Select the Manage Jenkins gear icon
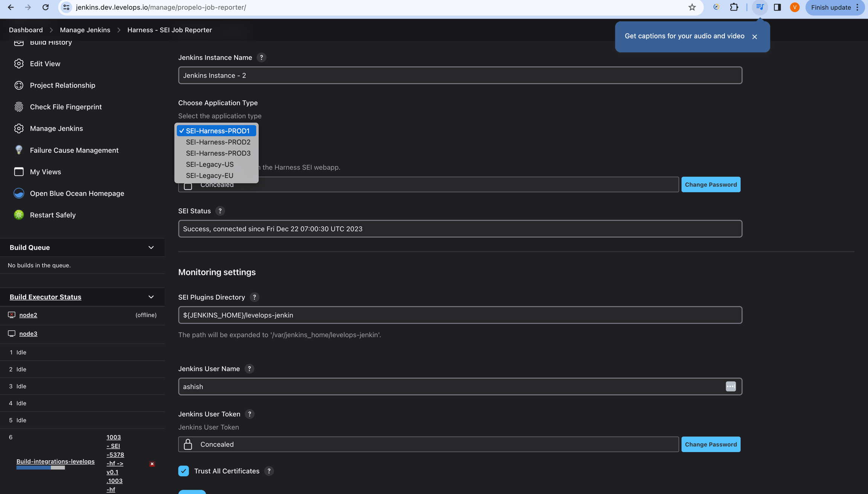 point(19,128)
